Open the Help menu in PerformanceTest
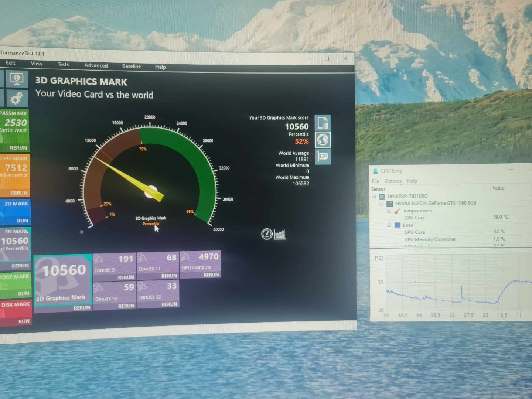The image size is (532, 399). click(160, 67)
